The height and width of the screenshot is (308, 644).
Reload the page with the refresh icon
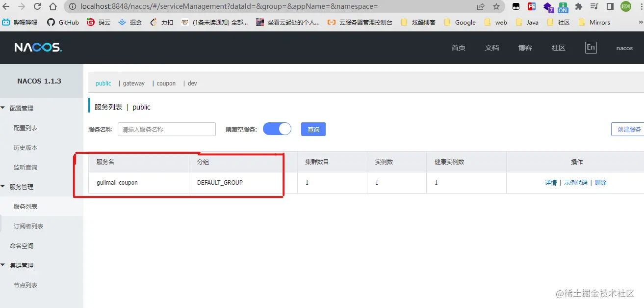[37, 7]
